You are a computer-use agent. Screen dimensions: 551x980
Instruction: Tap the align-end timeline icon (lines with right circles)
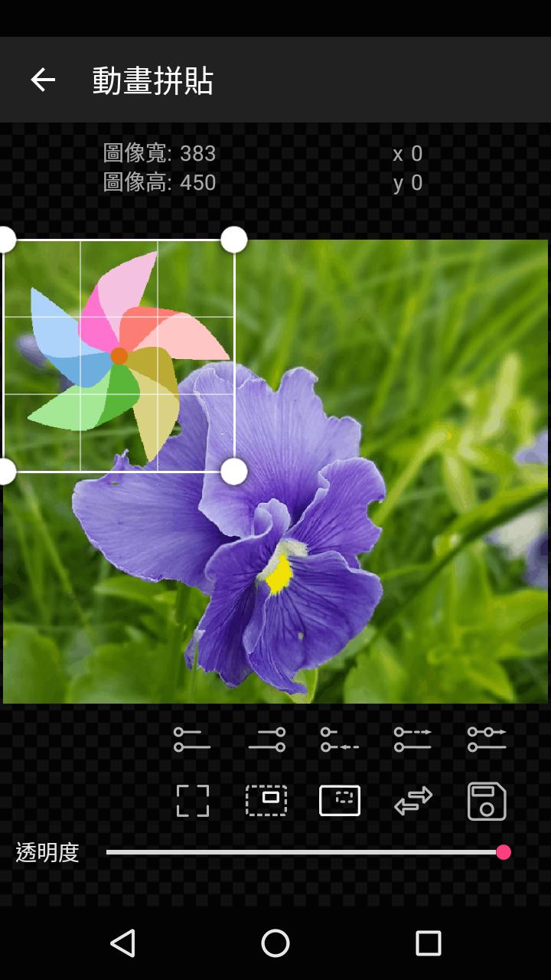pyautogui.click(x=266, y=739)
